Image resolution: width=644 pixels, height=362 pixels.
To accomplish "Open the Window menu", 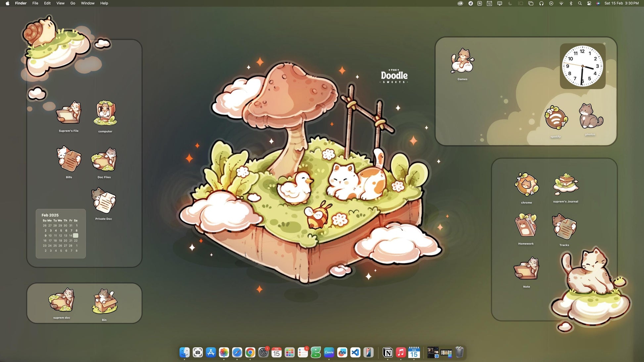I will (x=88, y=3).
